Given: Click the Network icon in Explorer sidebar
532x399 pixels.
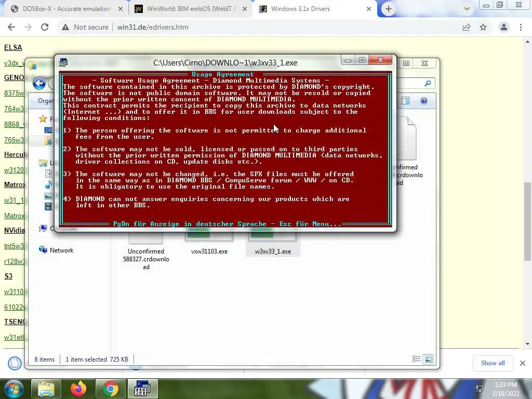Looking at the screenshot, I should click(x=43, y=250).
